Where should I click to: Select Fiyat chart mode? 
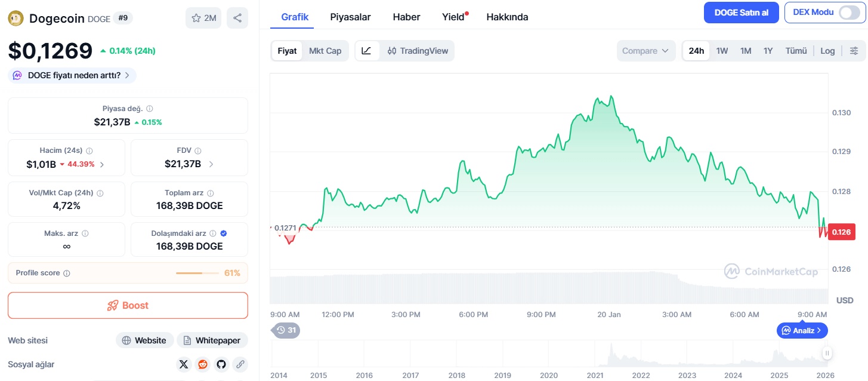(x=287, y=51)
